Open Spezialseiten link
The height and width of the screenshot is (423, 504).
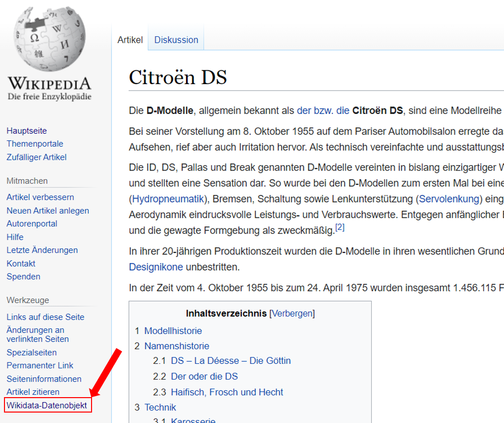pos(31,352)
